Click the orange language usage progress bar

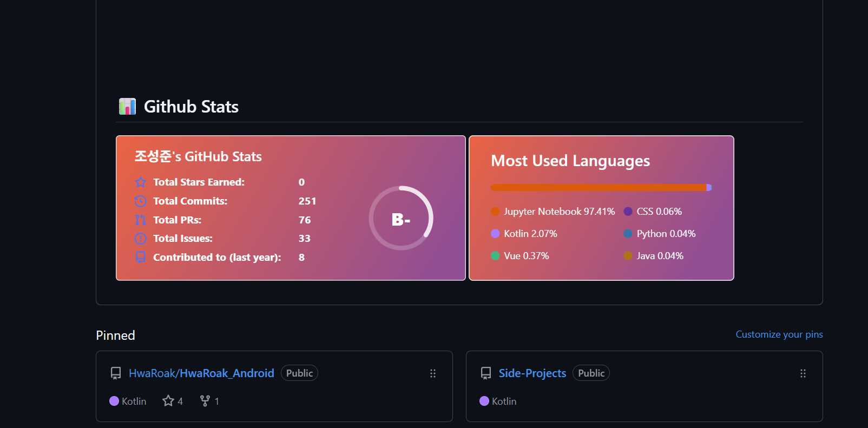(x=599, y=187)
